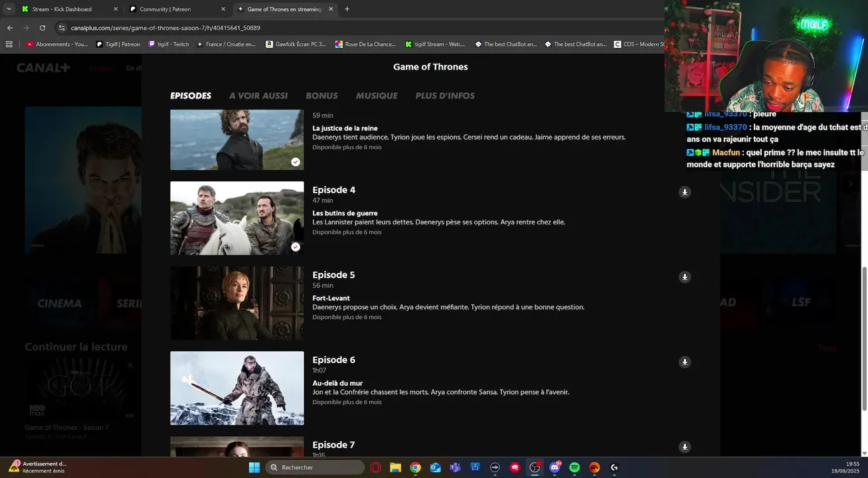Open the tigilf Stream - Watch bookmark

click(435, 44)
